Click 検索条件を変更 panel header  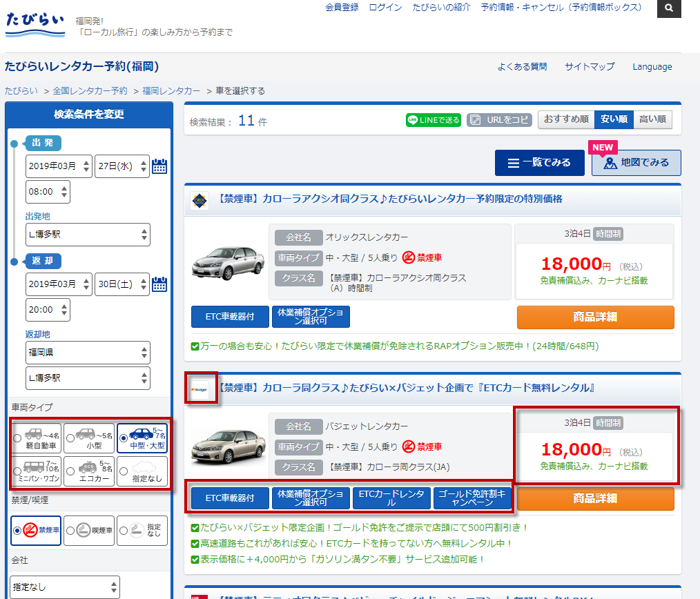89,115
